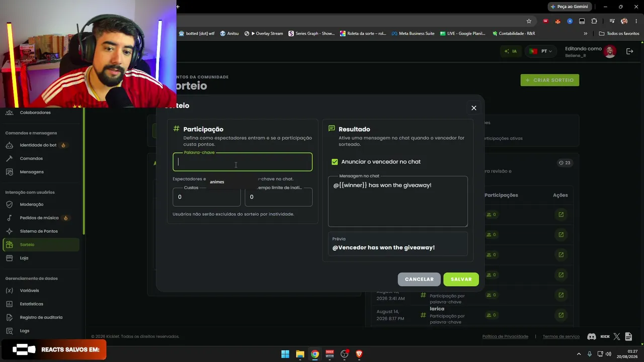Open the Windows Start menu

point(285,354)
